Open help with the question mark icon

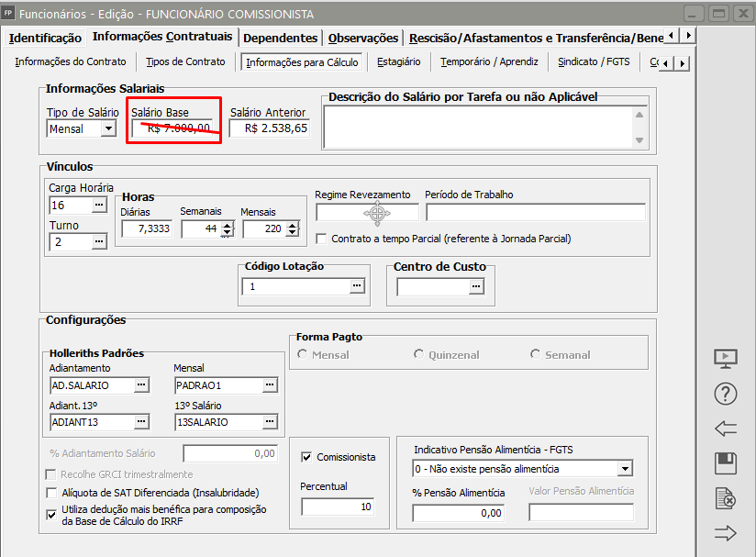pos(726,394)
